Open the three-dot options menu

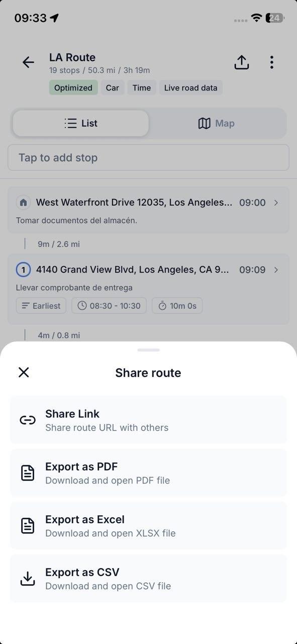(271, 62)
